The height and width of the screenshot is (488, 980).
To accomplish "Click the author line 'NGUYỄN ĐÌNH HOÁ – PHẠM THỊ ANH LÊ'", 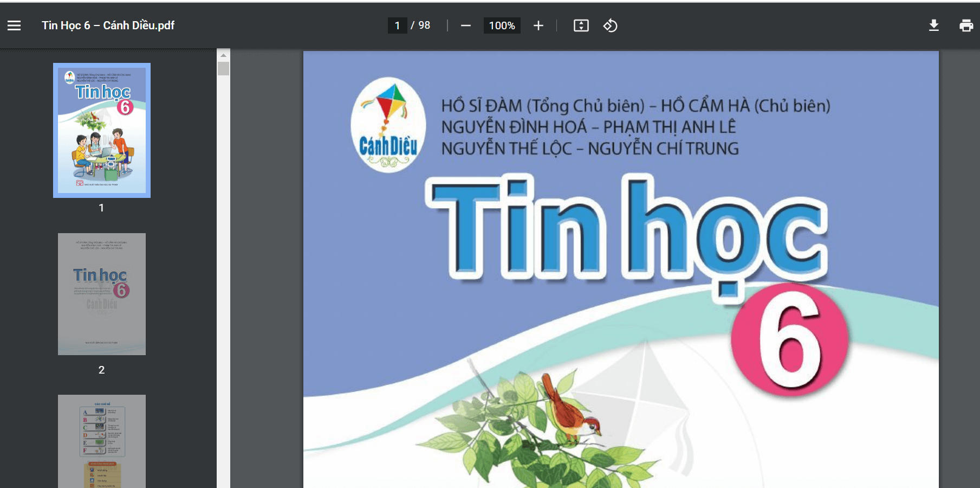I will pyautogui.click(x=588, y=127).
